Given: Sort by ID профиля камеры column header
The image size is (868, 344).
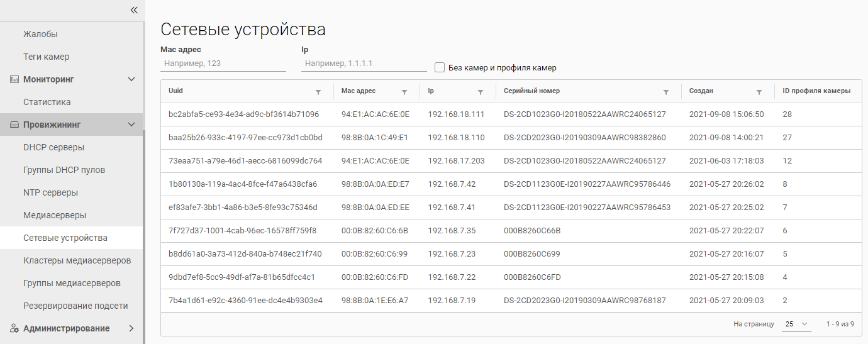Looking at the screenshot, I should click(816, 91).
